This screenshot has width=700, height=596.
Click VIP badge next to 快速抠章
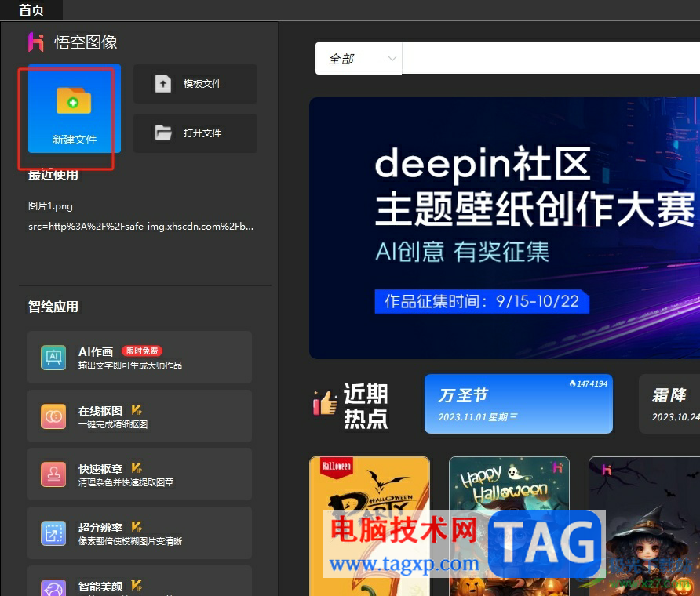tap(137, 468)
